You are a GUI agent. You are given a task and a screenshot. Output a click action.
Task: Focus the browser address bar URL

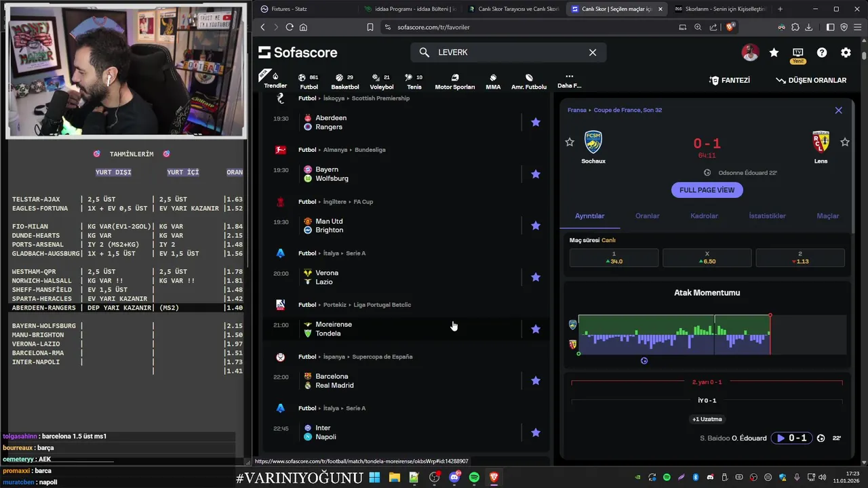click(x=434, y=27)
